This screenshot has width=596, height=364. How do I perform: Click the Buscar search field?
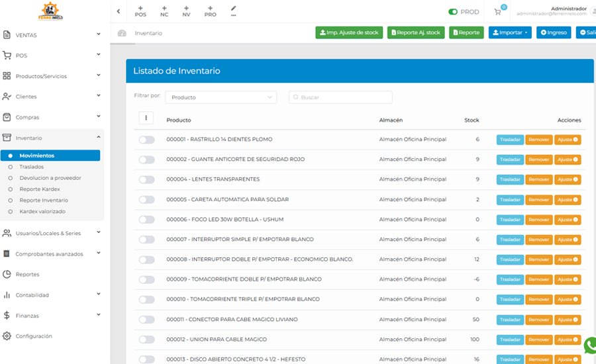340,97
